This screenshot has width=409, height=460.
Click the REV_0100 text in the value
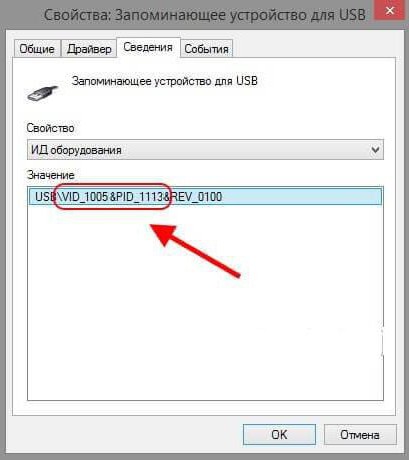196,197
